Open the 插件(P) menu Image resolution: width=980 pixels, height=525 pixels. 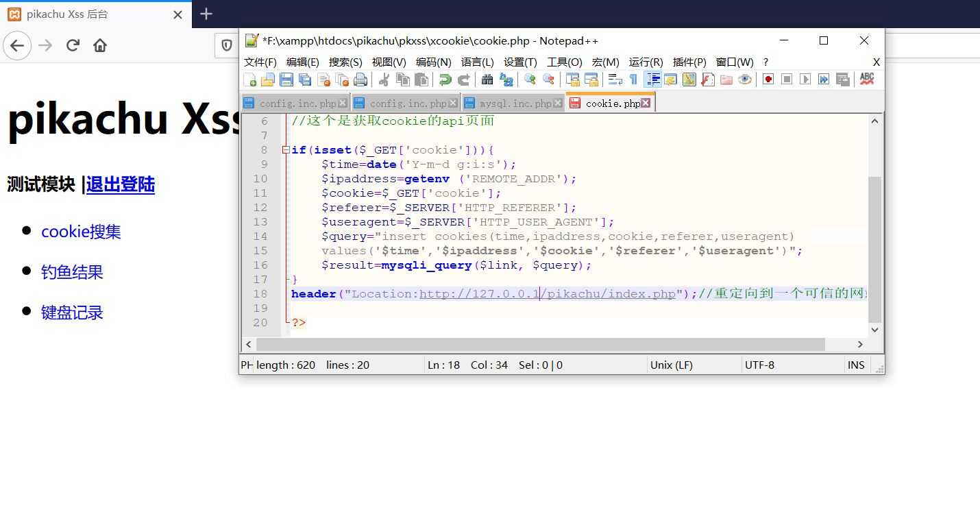pyautogui.click(x=690, y=62)
